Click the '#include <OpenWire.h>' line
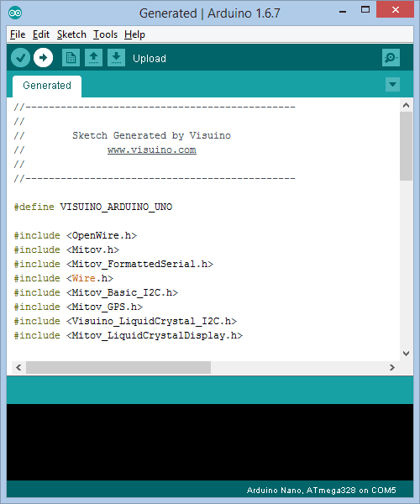Screen dimensions: 420x504 coord(76,235)
